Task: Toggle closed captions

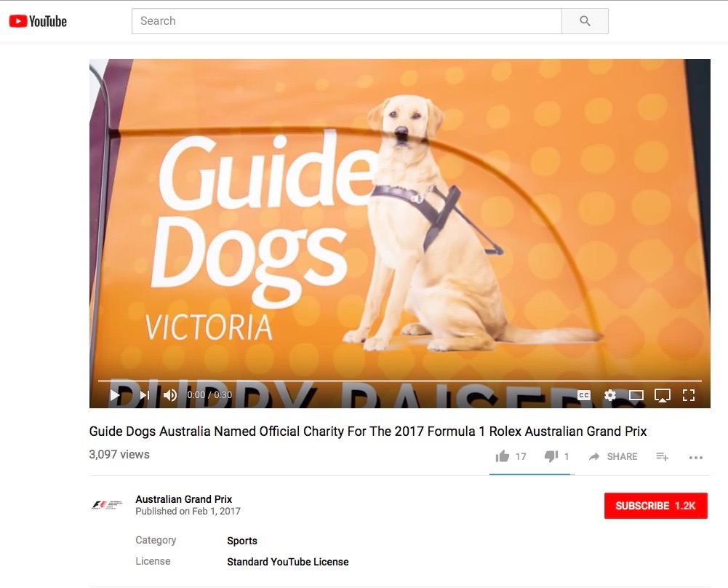Action: (584, 395)
